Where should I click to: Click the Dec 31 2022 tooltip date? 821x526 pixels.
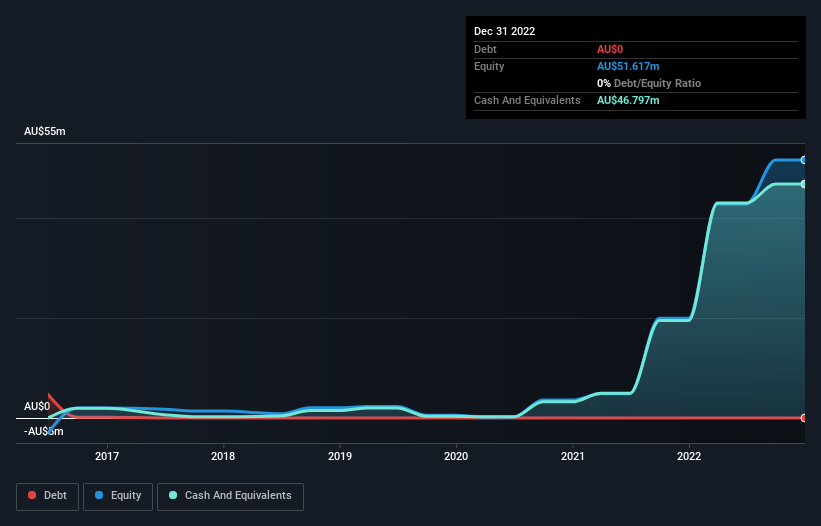click(x=504, y=31)
